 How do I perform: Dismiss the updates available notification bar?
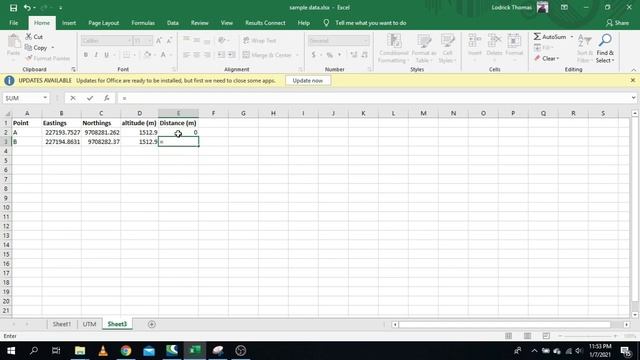tap(633, 80)
